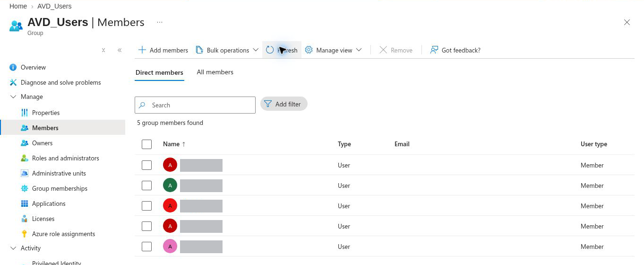644x265 pixels.
Task: Click the Azure role assignments key icon
Action: pos(25,234)
